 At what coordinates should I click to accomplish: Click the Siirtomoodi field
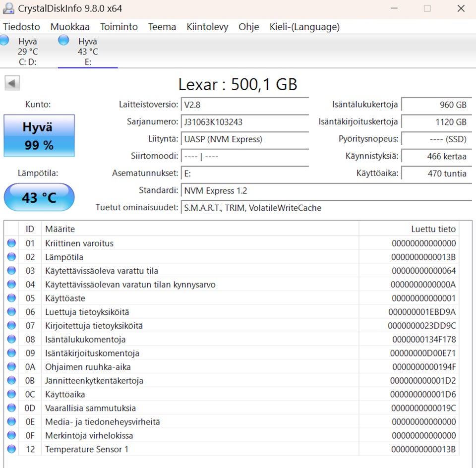click(244, 156)
